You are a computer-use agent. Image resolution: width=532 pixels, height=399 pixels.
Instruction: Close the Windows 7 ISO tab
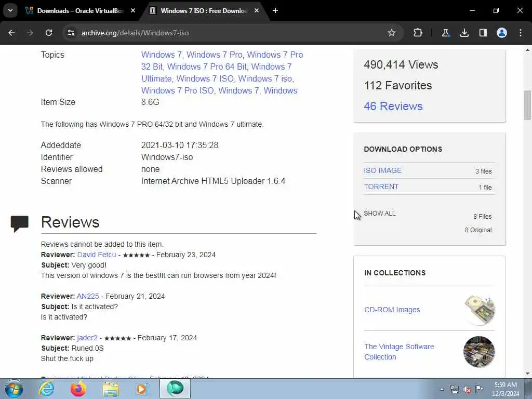(x=257, y=10)
